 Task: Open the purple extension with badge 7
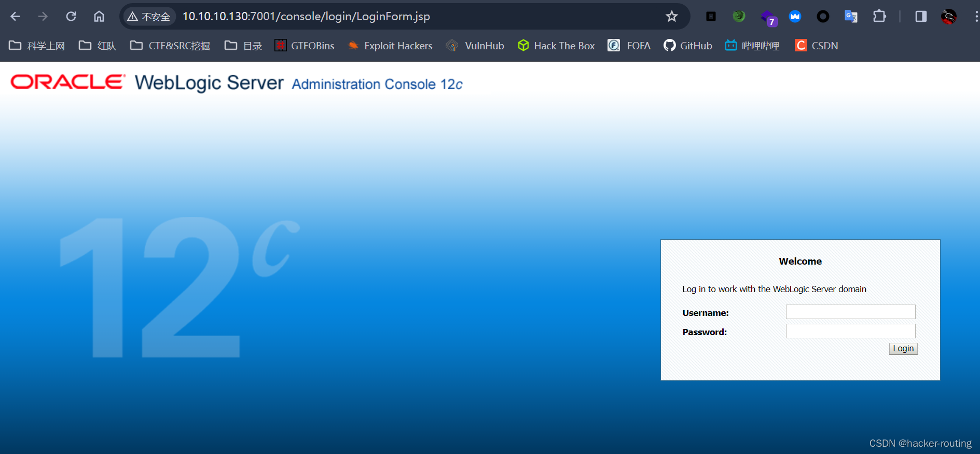tap(768, 18)
